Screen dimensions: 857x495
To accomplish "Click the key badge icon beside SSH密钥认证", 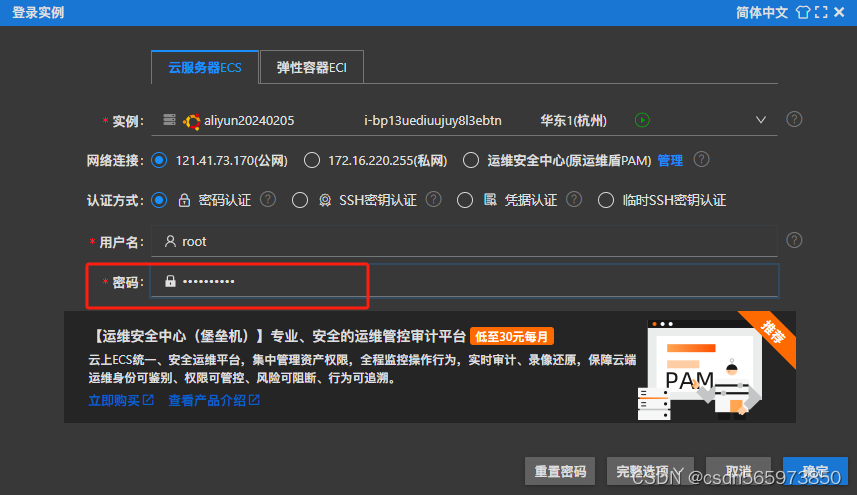I will point(325,201).
